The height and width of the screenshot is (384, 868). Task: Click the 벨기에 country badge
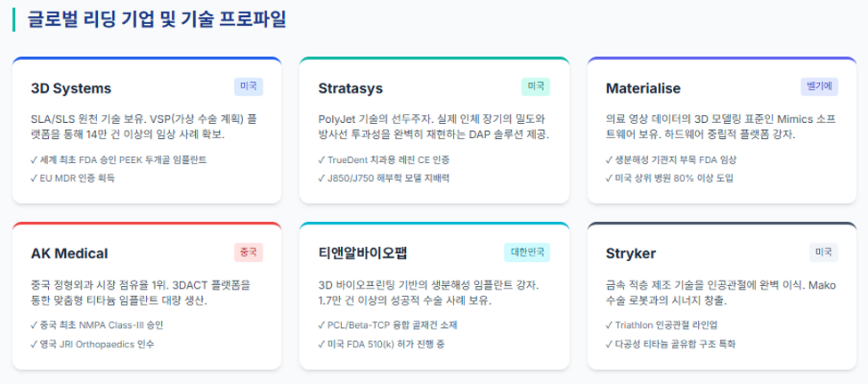(x=819, y=87)
